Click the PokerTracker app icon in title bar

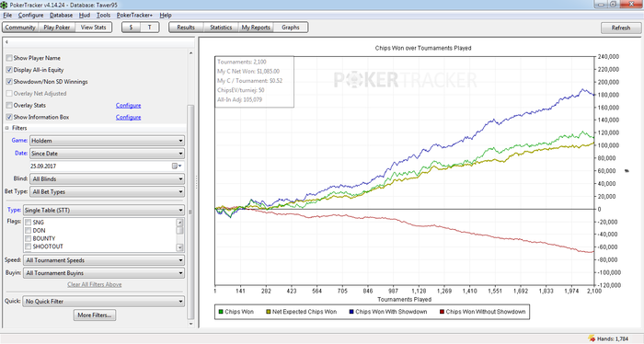click(4, 5)
